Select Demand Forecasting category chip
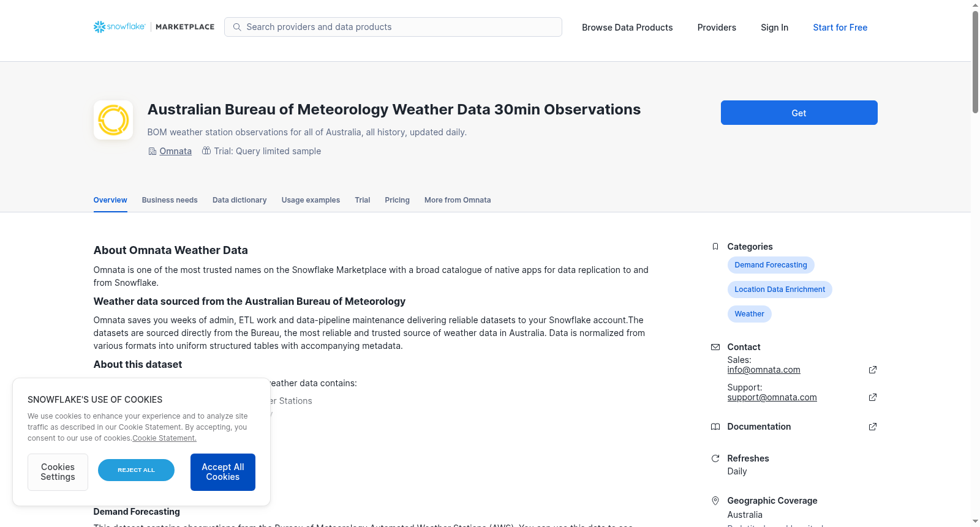This screenshot has height=527, width=980. point(771,265)
